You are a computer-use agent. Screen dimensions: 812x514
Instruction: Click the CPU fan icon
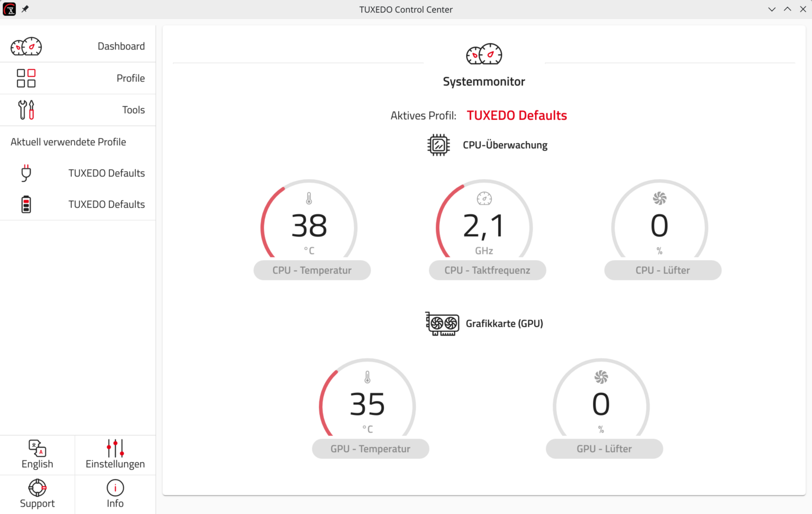(660, 198)
